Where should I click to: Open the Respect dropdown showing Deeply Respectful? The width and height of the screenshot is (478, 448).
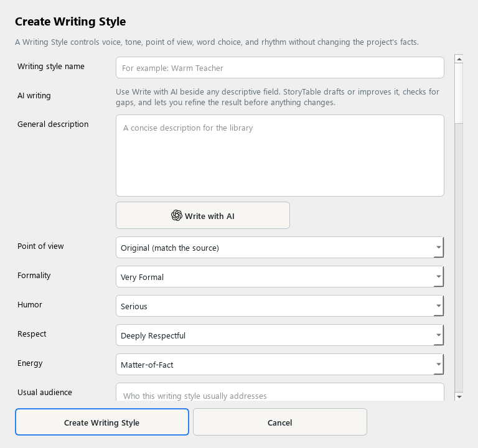click(279, 335)
